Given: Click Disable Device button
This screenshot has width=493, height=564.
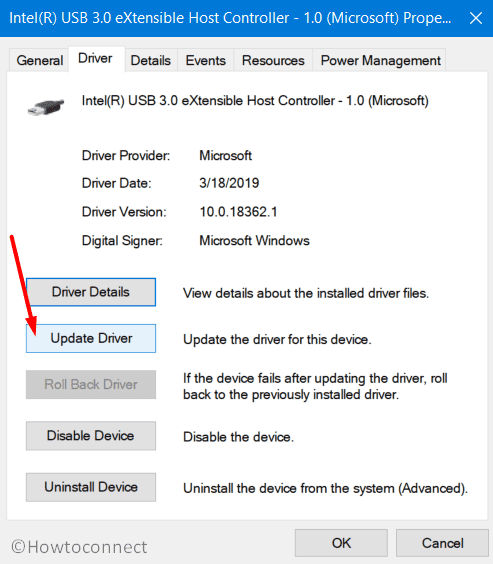Looking at the screenshot, I should click(91, 436).
